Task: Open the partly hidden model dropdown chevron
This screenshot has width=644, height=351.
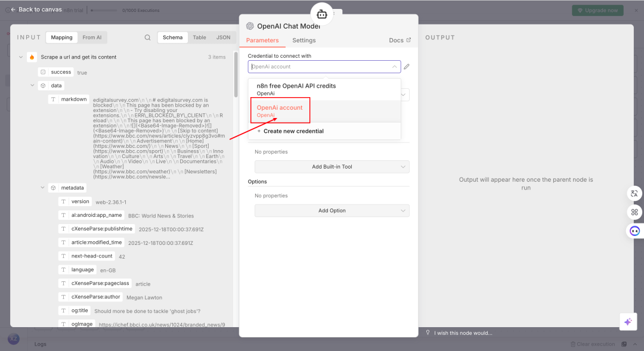Action: [404, 95]
